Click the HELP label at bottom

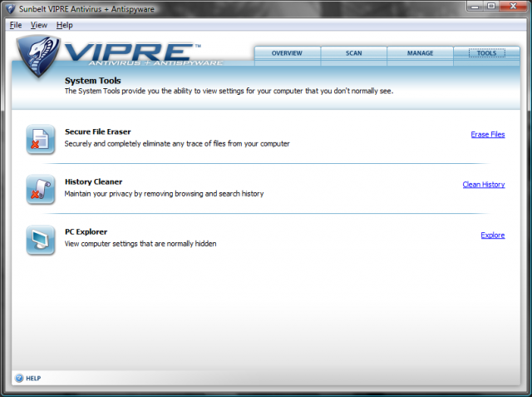point(33,379)
